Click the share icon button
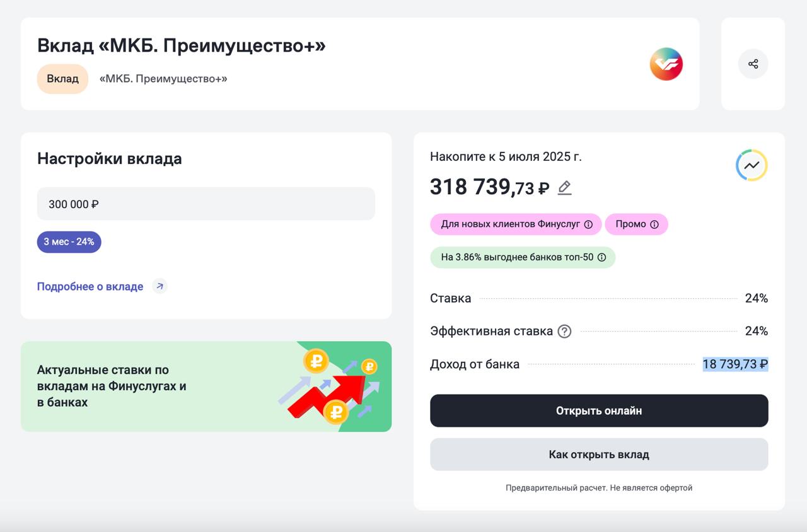Screen dimensions: 807x532 click(x=753, y=64)
